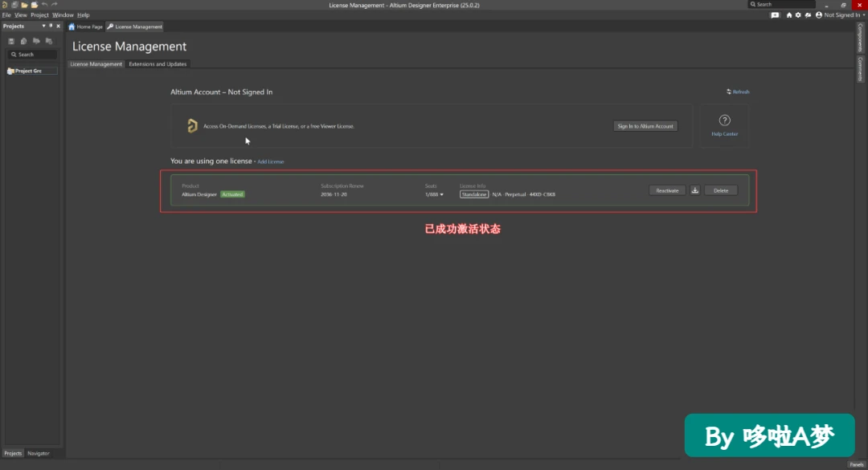
Task: Click Sign In to Altium Account button
Action: coord(645,126)
